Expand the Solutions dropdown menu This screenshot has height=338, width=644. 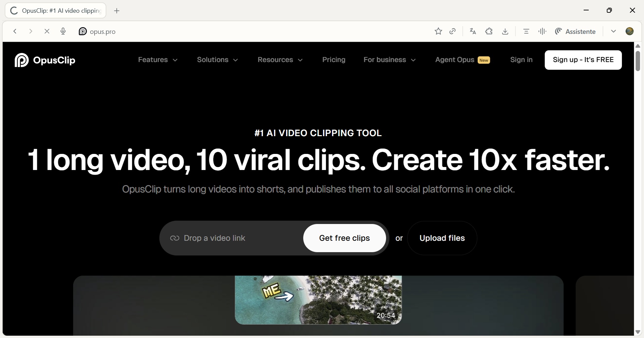[217, 60]
